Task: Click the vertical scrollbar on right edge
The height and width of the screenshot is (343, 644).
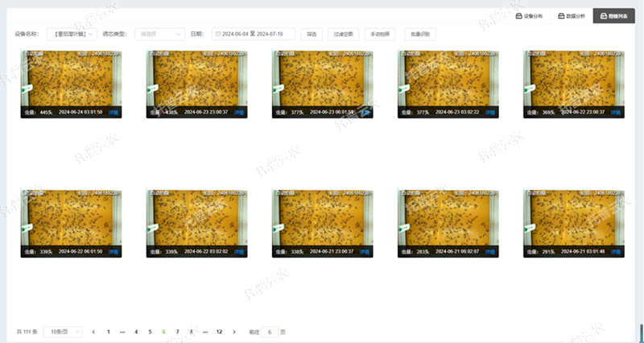Action: 641,332
